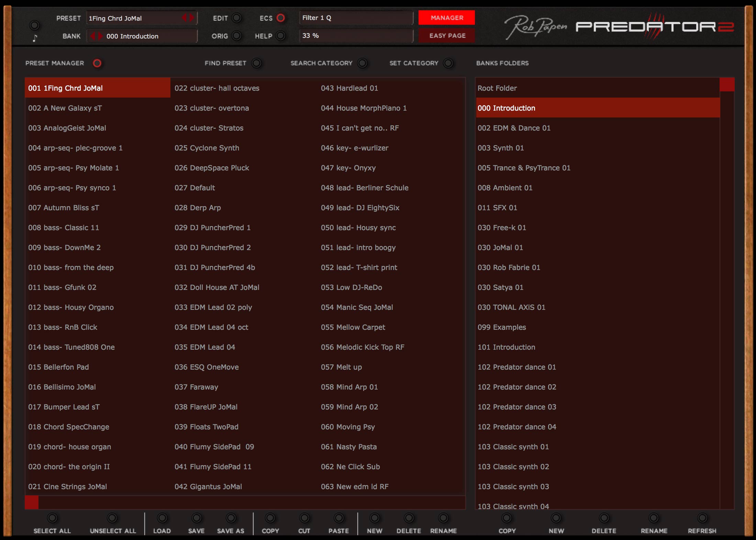Enable SET CATEGORY
This screenshot has height=540, width=756.
(448, 63)
